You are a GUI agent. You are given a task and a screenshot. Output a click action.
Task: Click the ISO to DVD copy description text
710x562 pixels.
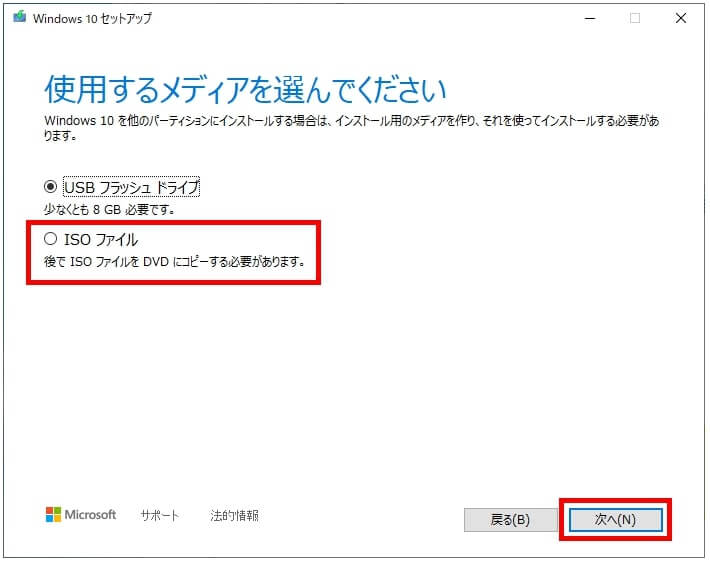tap(174, 261)
